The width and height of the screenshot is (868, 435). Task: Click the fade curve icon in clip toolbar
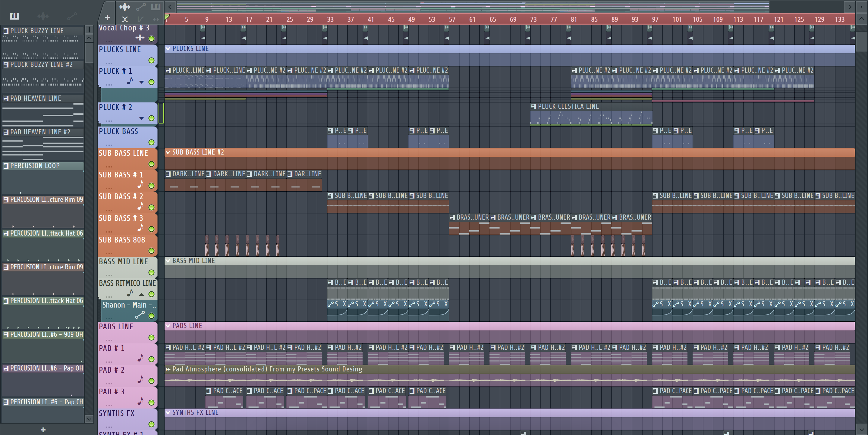141,19
